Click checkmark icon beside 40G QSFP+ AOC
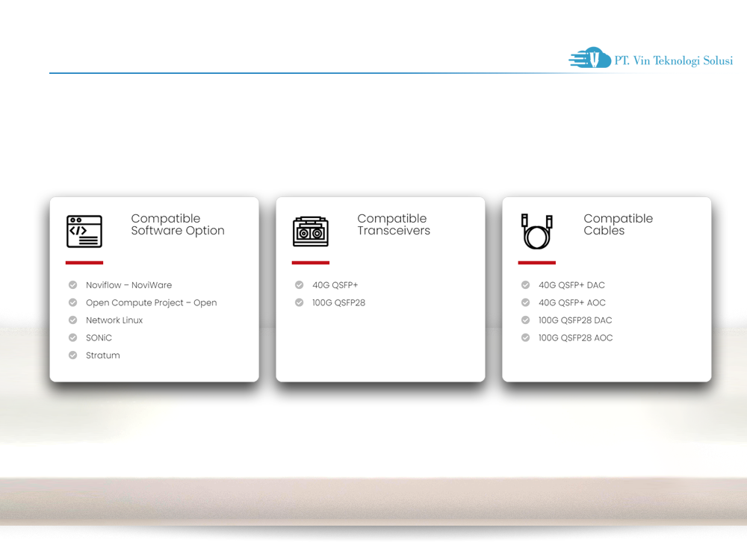The height and width of the screenshot is (560, 747). [525, 302]
